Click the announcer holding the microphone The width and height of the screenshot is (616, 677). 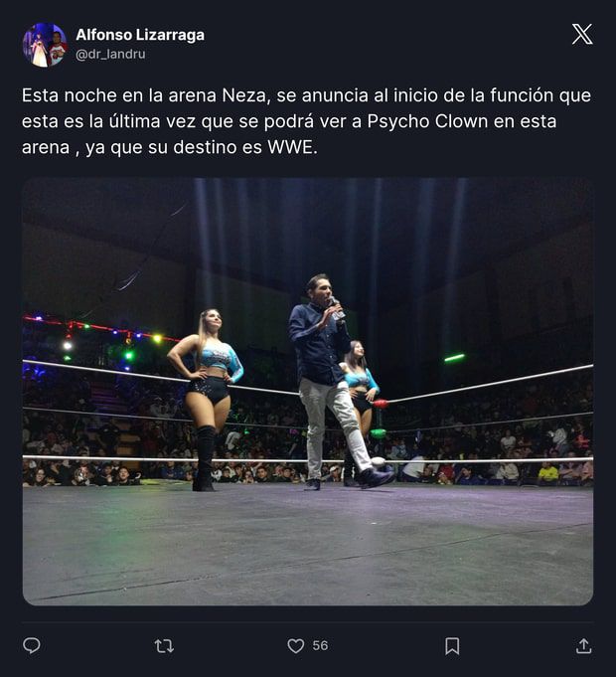[334, 382]
